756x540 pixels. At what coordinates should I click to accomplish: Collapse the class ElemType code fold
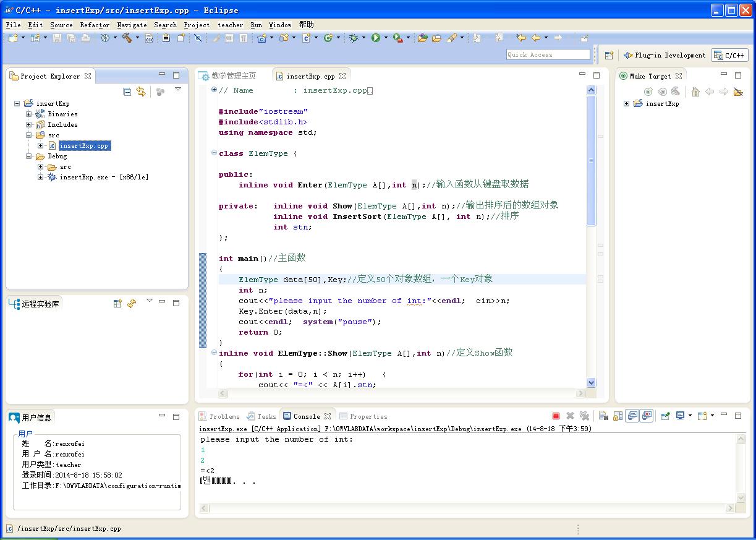[214, 153]
